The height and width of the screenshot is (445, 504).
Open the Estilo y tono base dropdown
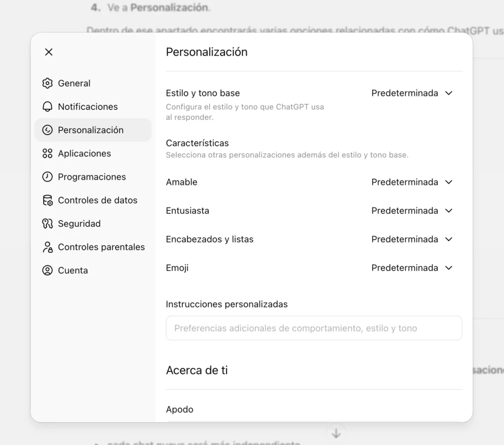click(411, 93)
